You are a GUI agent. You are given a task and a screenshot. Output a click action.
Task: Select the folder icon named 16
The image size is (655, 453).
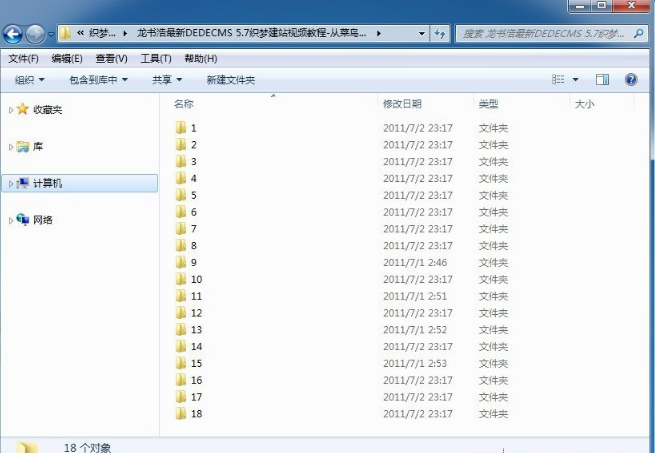click(181, 380)
